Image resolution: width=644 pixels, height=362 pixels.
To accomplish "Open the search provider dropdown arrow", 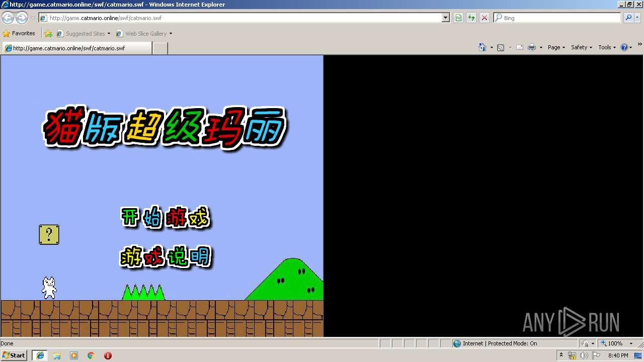I will point(637,18).
